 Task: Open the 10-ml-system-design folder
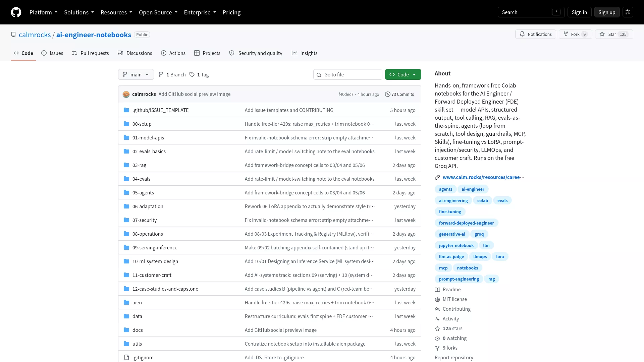coord(155,261)
